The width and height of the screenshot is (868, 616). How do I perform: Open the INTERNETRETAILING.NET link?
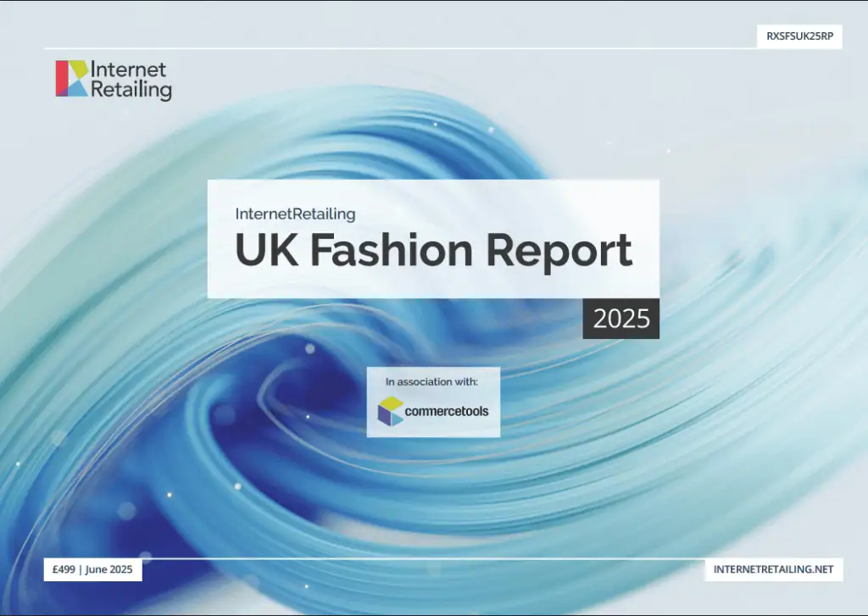[x=773, y=570]
